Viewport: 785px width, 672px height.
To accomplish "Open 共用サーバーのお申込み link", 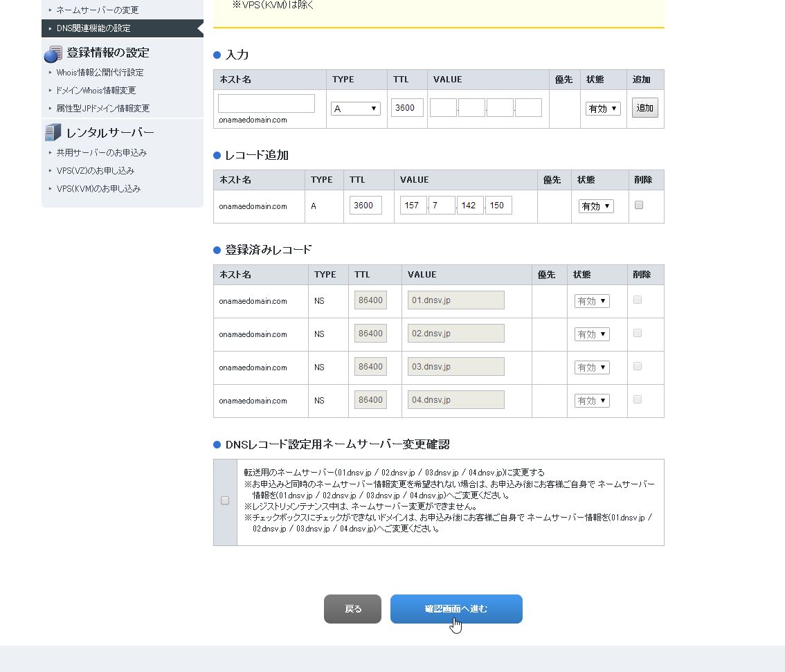I will 101,153.
